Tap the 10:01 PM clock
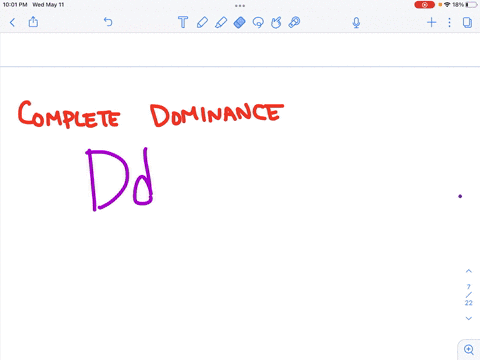This screenshot has height=360, width=480. tap(15, 5)
